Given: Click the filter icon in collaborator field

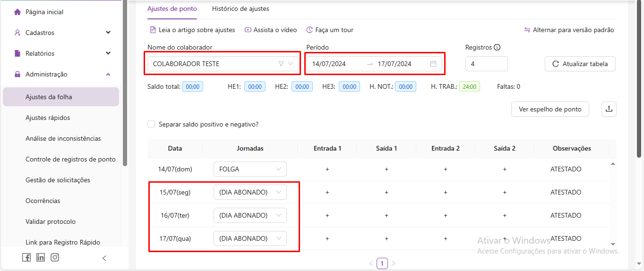Looking at the screenshot, I should [x=281, y=64].
